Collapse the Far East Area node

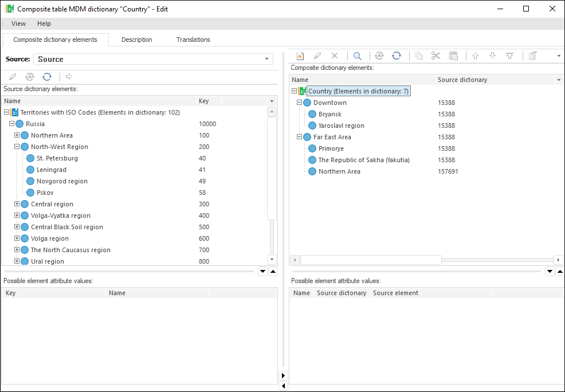pos(300,137)
